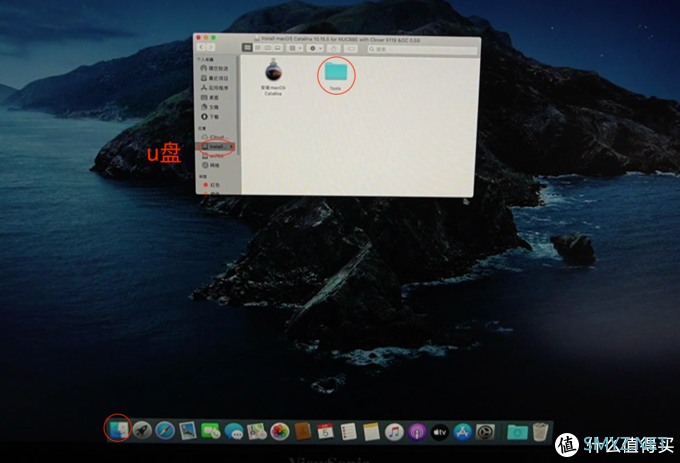Open Reminders from the Dock
Screen dimensions: 680x463
coord(348,432)
